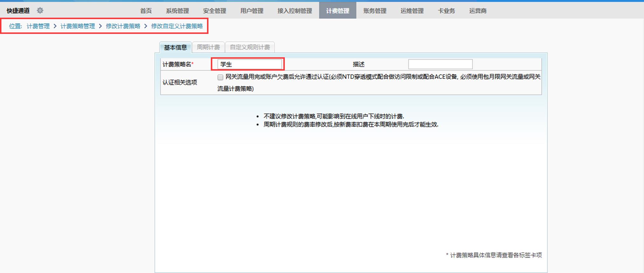Screen dimensions: 644x273
Task: Open the 账务管理 menu
Action: tap(375, 11)
